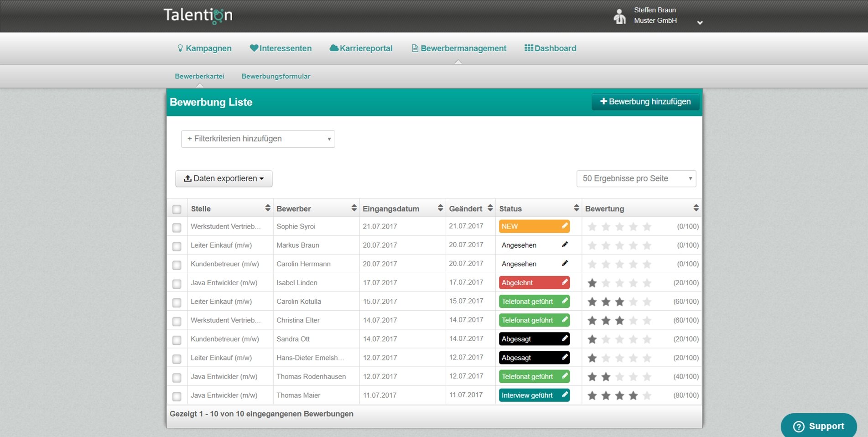Tick the Isabel Linden row checkbox
868x437 pixels.
[x=177, y=283]
